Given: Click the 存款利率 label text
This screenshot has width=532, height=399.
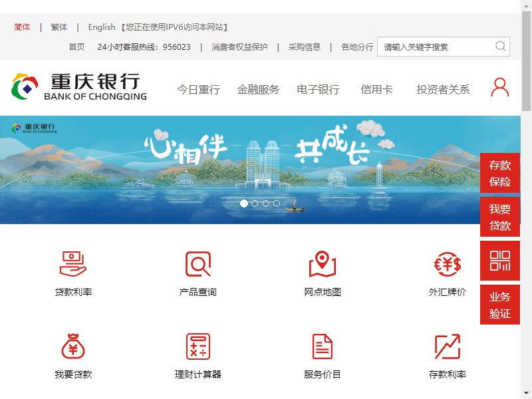Looking at the screenshot, I should 447,374.
